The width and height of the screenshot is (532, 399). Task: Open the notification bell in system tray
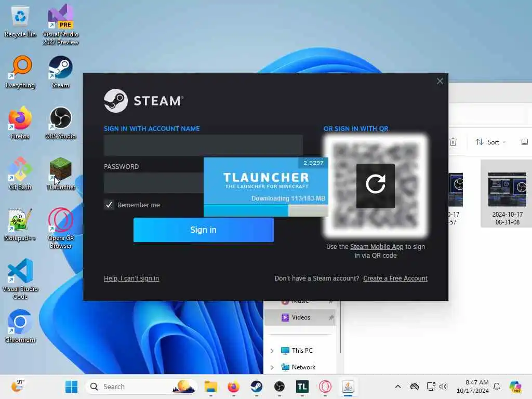pyautogui.click(x=497, y=387)
